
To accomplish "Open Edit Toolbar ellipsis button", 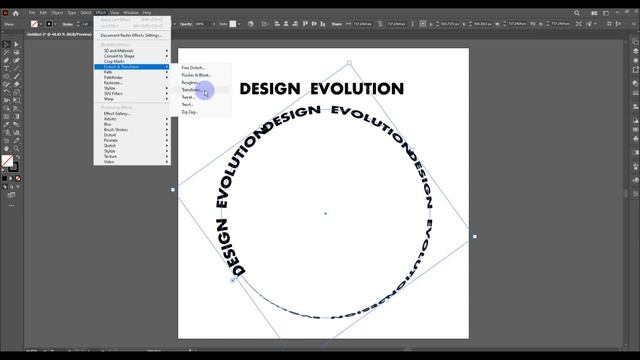I will click(11, 206).
